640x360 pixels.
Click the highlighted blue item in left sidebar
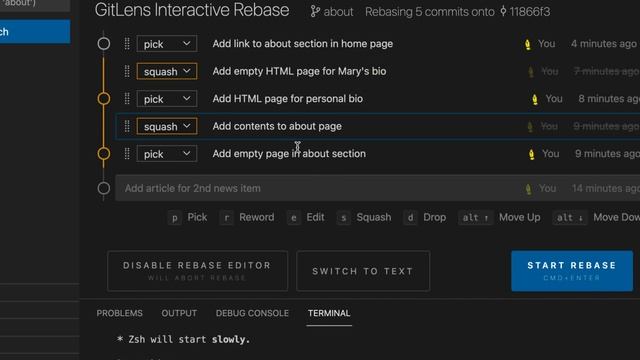pyautogui.click(x=35, y=32)
